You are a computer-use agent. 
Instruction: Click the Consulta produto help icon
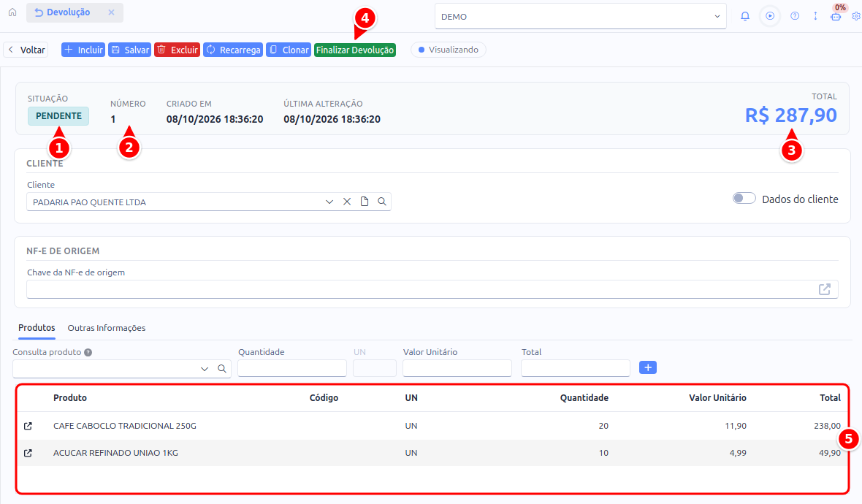(88, 352)
